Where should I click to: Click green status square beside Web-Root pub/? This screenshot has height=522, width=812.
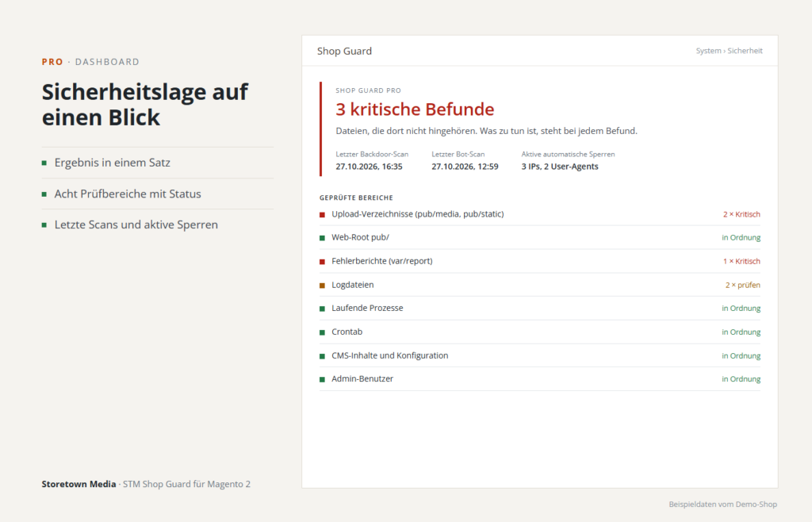(322, 238)
